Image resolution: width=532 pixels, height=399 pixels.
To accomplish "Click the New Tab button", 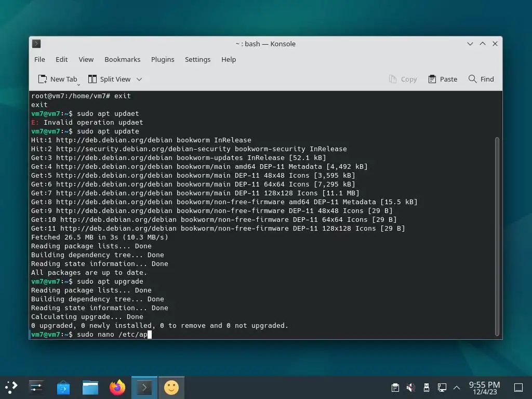I will click(57, 79).
